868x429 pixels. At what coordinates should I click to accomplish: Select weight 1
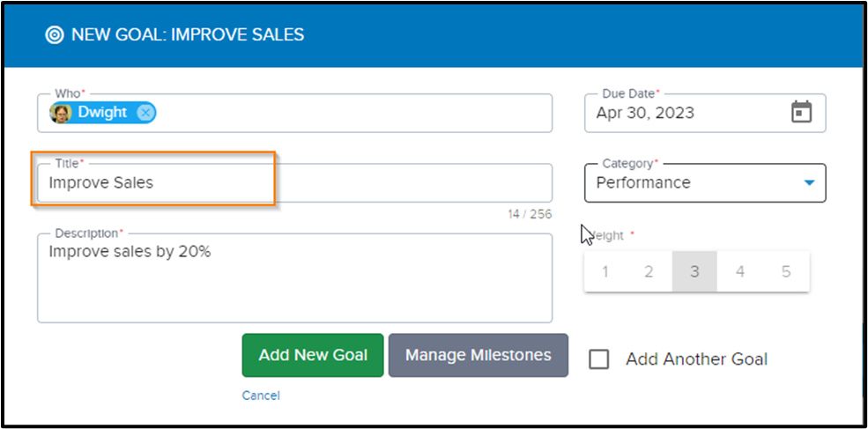point(605,272)
